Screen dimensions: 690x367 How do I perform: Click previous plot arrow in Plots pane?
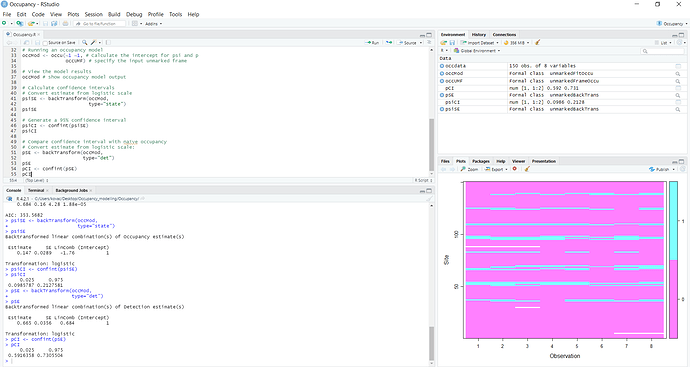(x=444, y=169)
